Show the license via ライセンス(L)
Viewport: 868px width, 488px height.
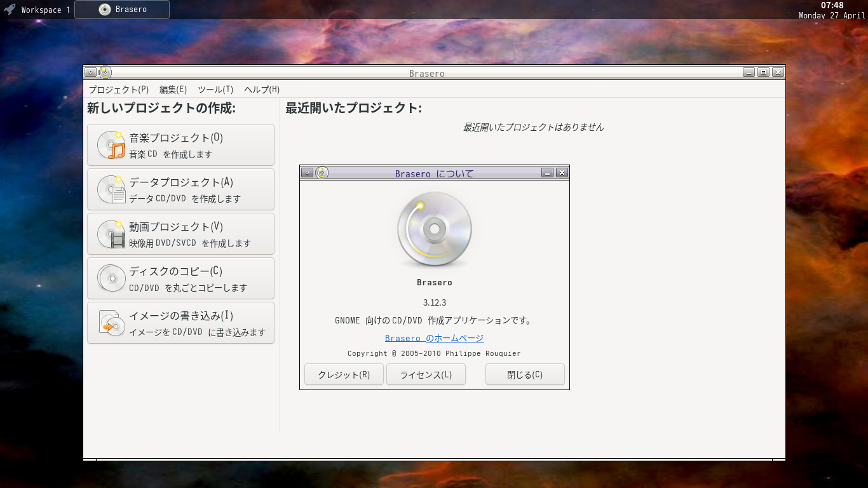426,374
